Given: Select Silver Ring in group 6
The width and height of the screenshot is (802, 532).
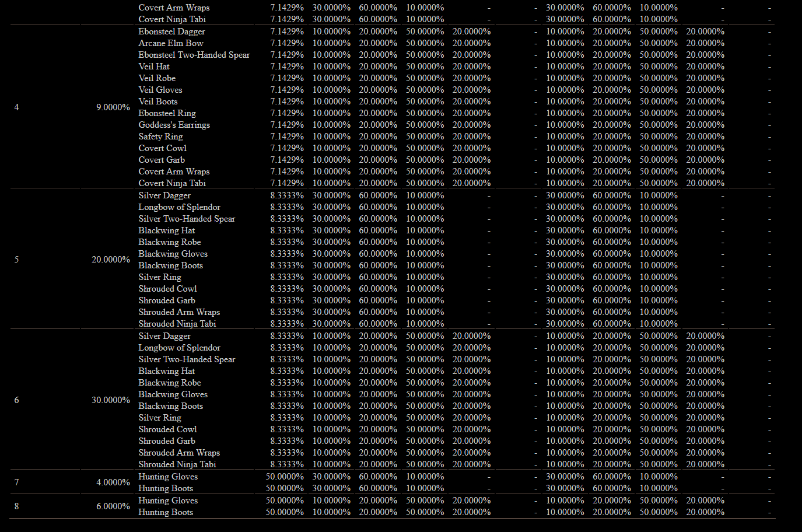Looking at the screenshot, I should (x=160, y=418).
